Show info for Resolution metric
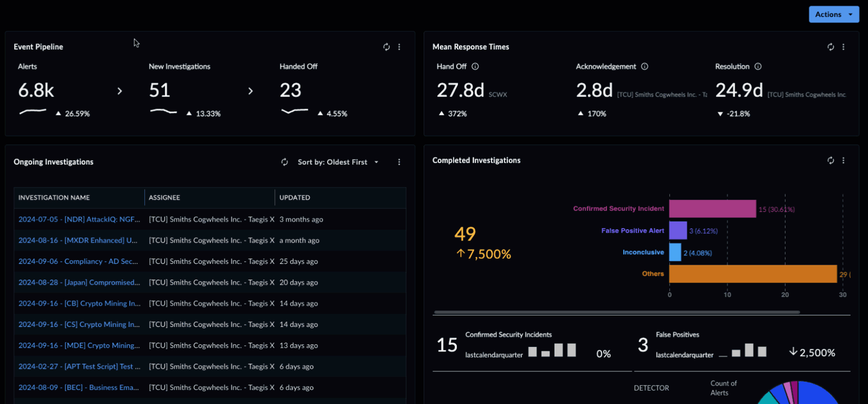Image resolution: width=868 pixels, height=404 pixels. point(758,66)
